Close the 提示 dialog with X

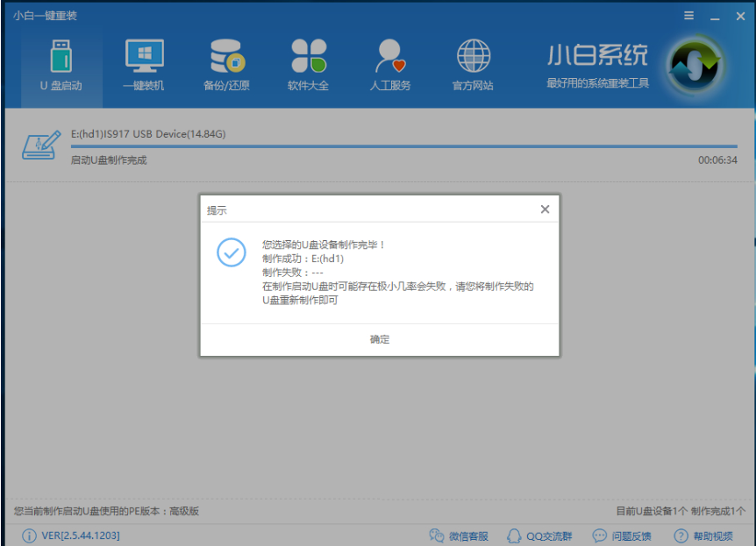[544, 209]
